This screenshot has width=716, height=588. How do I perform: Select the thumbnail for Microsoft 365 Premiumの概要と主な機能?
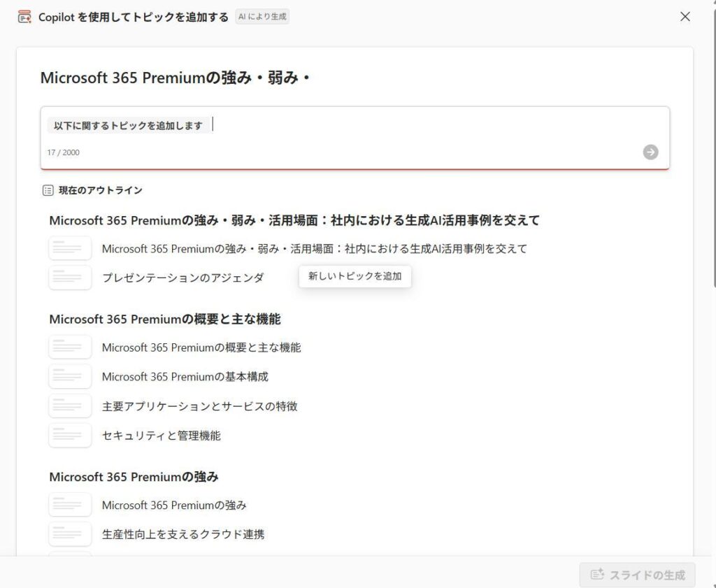tap(70, 347)
